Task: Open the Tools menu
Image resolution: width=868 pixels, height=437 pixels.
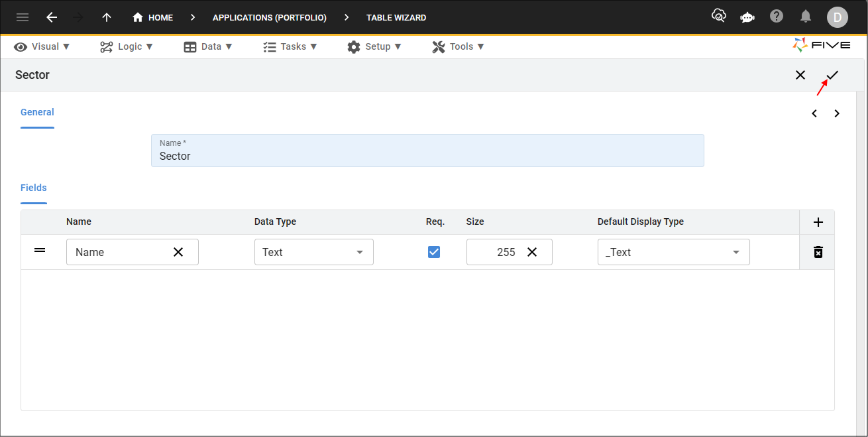Action: point(458,46)
